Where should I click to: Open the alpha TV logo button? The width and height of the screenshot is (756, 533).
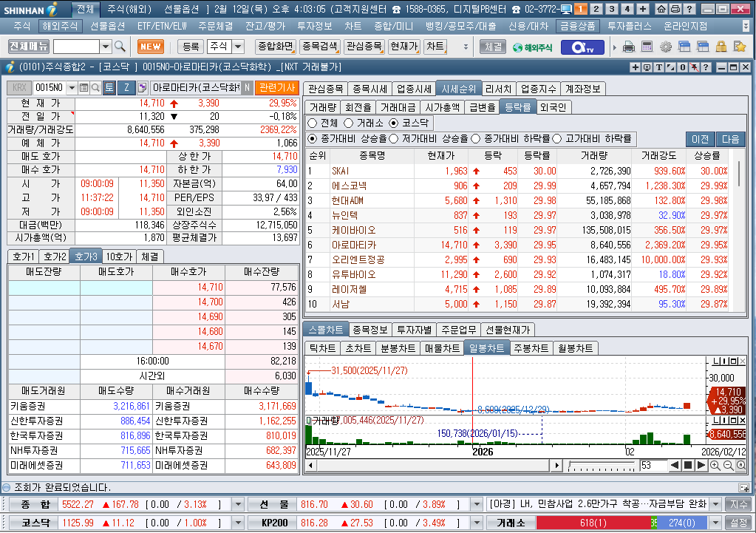click(x=582, y=47)
